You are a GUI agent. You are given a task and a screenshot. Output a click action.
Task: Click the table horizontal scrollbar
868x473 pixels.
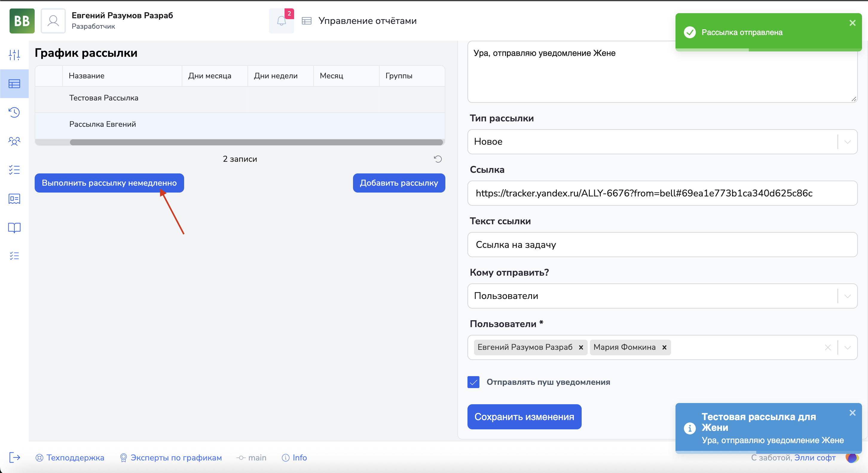click(x=256, y=142)
